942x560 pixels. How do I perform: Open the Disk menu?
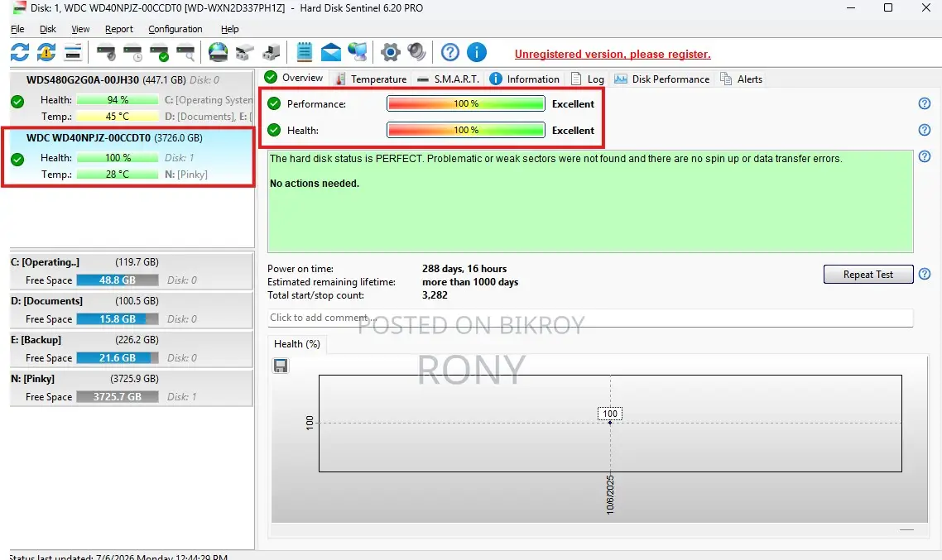(x=47, y=29)
